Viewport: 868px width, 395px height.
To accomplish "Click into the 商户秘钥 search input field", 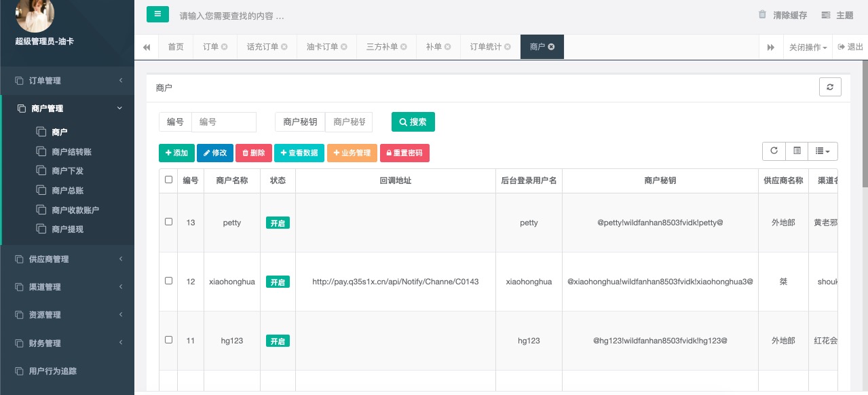I will coord(349,122).
